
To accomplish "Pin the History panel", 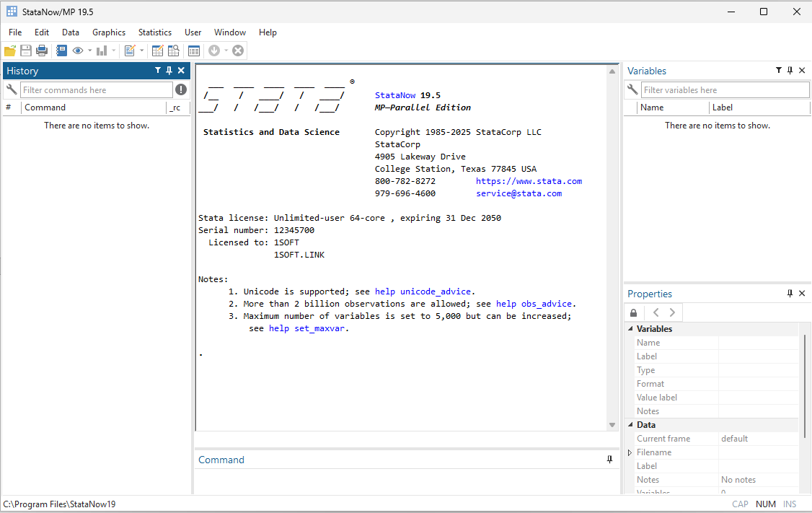I will pyautogui.click(x=169, y=71).
